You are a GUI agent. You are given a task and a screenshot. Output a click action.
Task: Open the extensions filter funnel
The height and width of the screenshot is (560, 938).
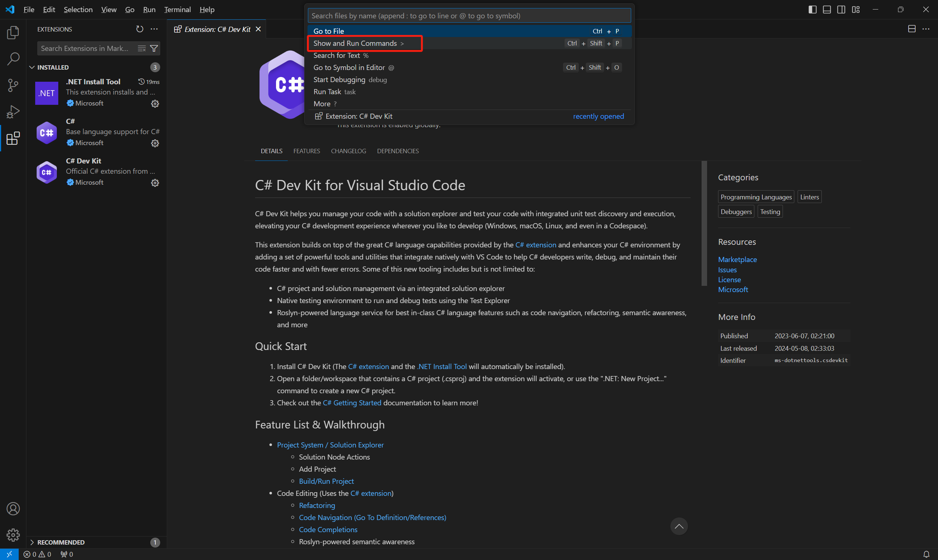[154, 48]
